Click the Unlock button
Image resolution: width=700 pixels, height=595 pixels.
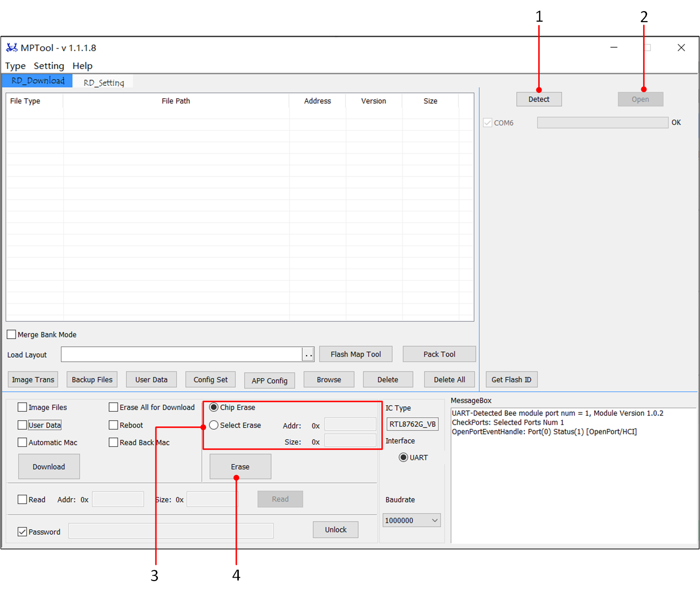click(x=336, y=529)
